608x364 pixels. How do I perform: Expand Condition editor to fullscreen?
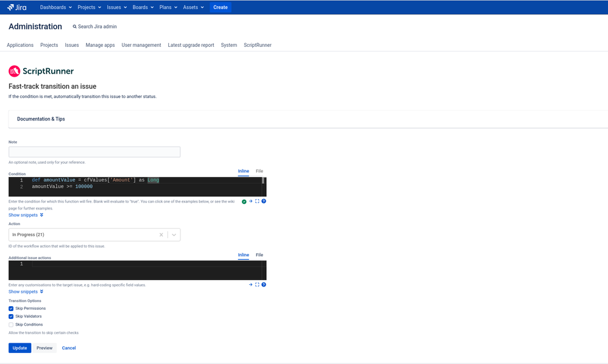tap(257, 201)
